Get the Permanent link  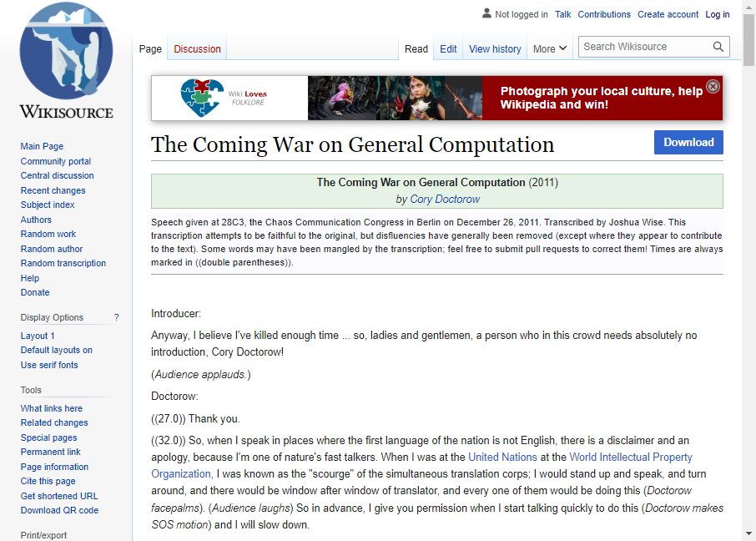tap(50, 452)
